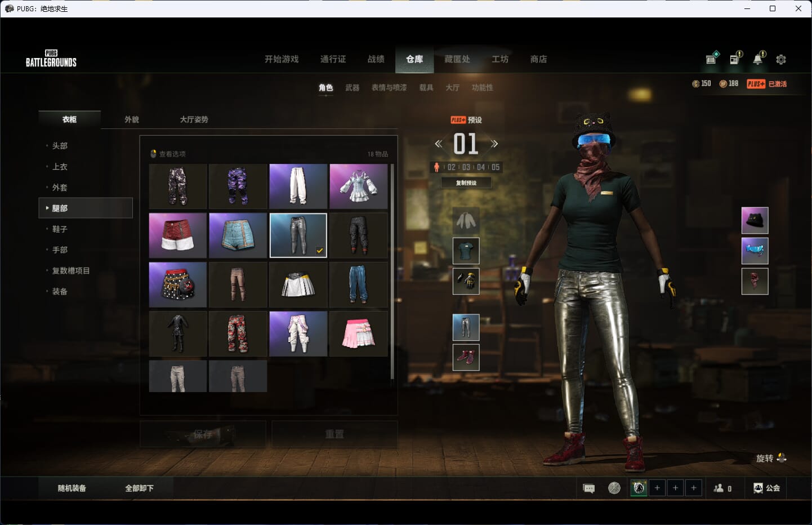Click the rotate character icon
Screen dimensions: 812x525
pos(782,458)
